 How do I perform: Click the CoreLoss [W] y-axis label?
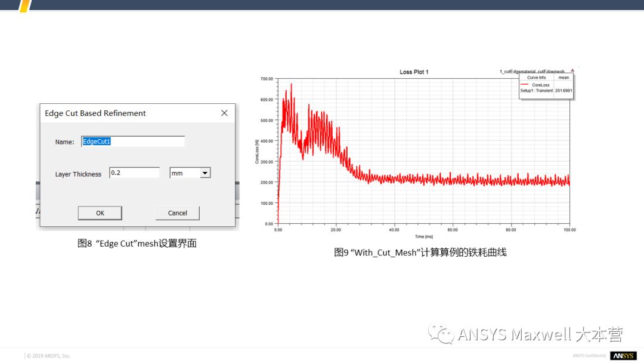point(257,152)
